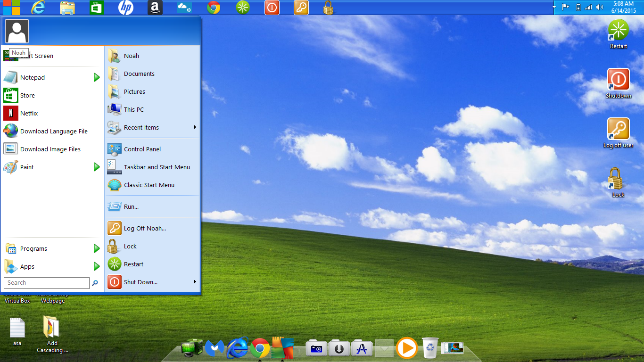The height and width of the screenshot is (362, 644).
Task: Select Download Image Files in the Start menu
Action: click(52, 149)
